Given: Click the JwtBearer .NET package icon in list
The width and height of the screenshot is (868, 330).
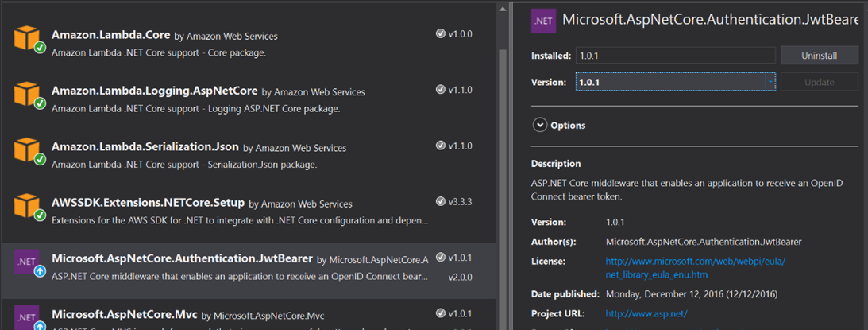Looking at the screenshot, I should tap(29, 262).
